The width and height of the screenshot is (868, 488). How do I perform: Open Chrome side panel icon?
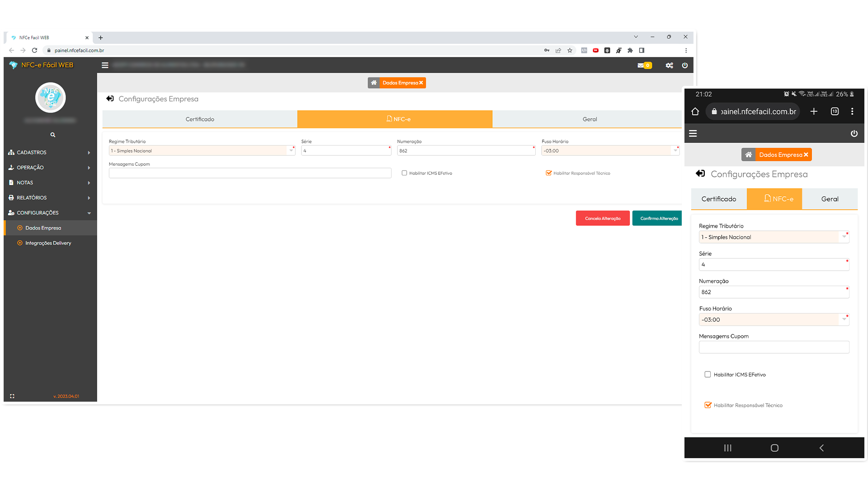pos(642,51)
